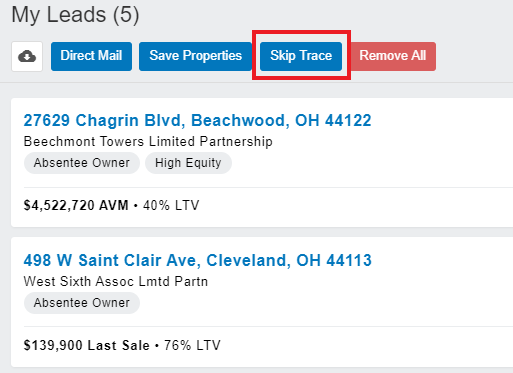513x373 pixels.
Task: Open 27629 Chagrin Blvd property link
Action: click(x=197, y=120)
